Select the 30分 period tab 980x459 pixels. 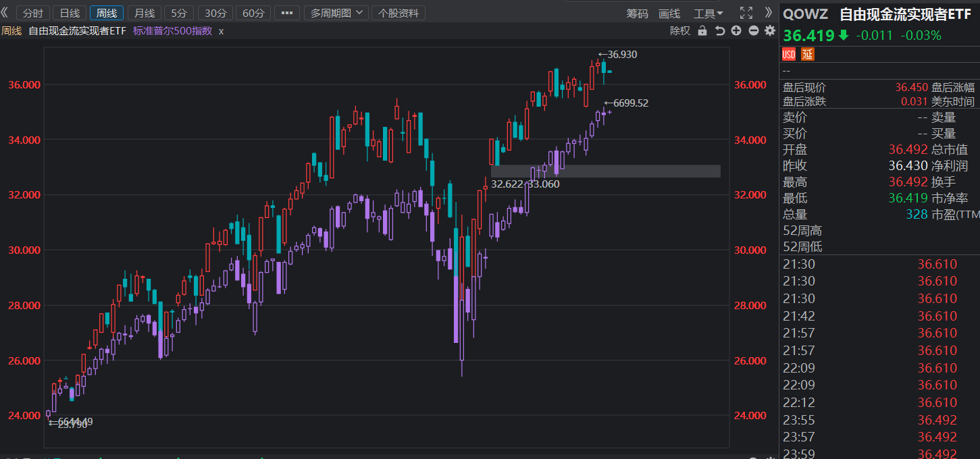215,13
